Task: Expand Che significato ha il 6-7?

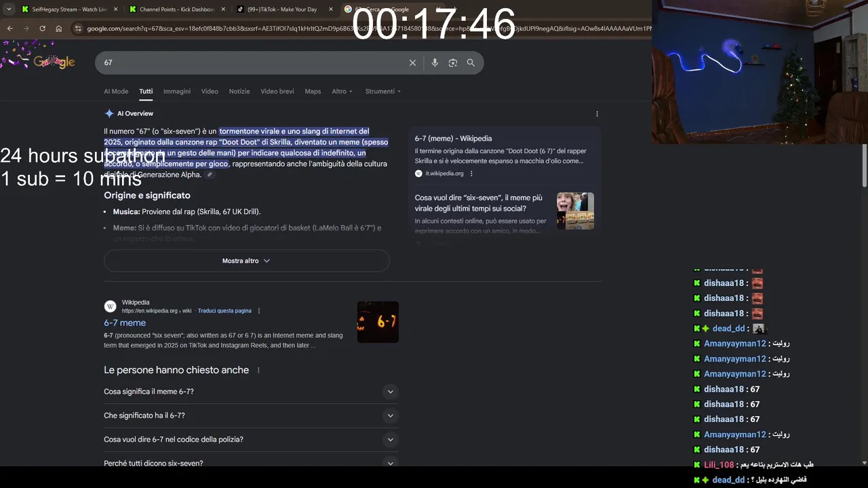Action: click(x=251, y=415)
